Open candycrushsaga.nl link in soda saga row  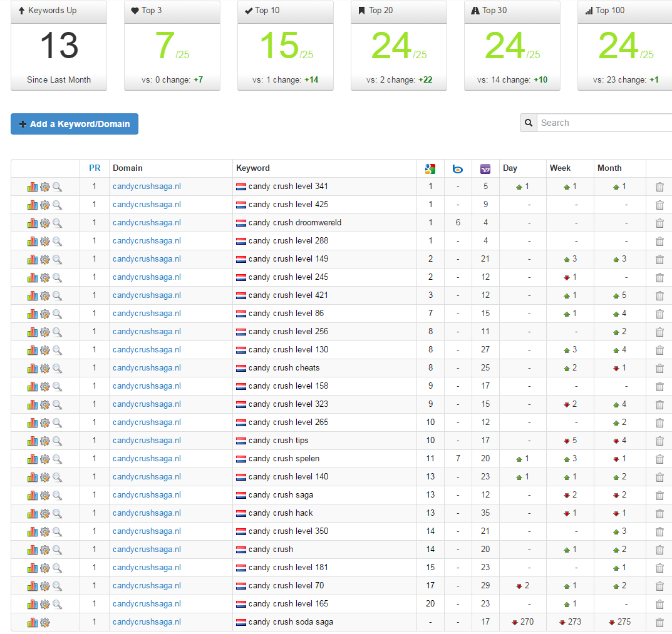pyautogui.click(x=147, y=622)
